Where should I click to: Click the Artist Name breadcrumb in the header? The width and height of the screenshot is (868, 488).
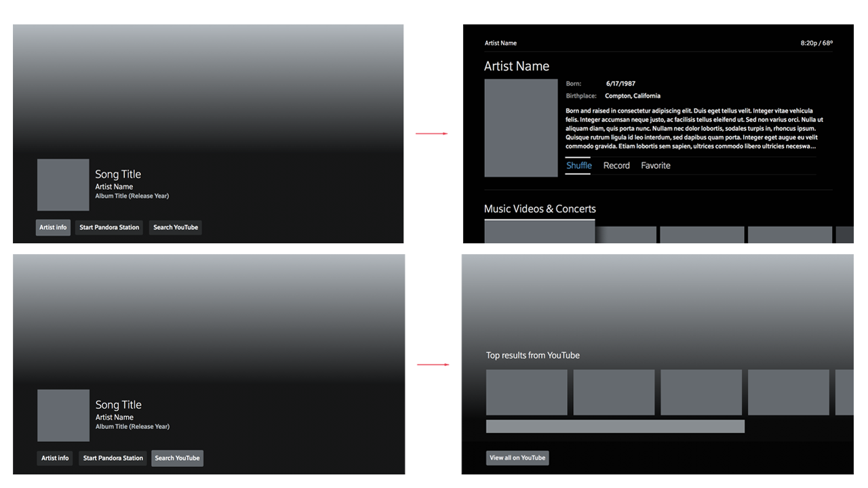tap(500, 43)
